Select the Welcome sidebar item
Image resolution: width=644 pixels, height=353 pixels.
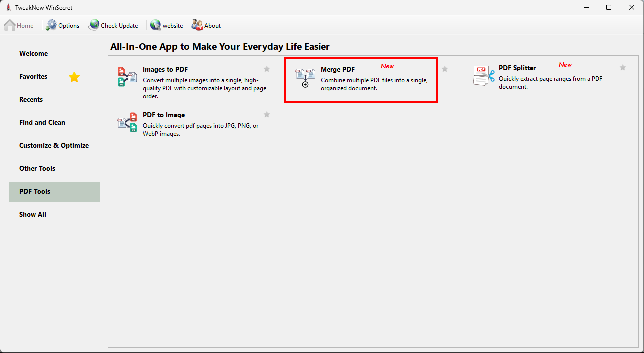55,53
